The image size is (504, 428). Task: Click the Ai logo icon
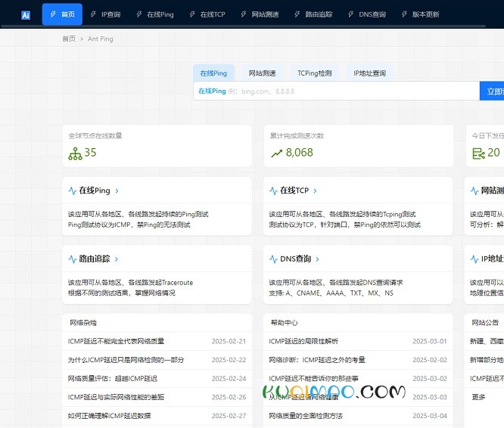click(26, 15)
